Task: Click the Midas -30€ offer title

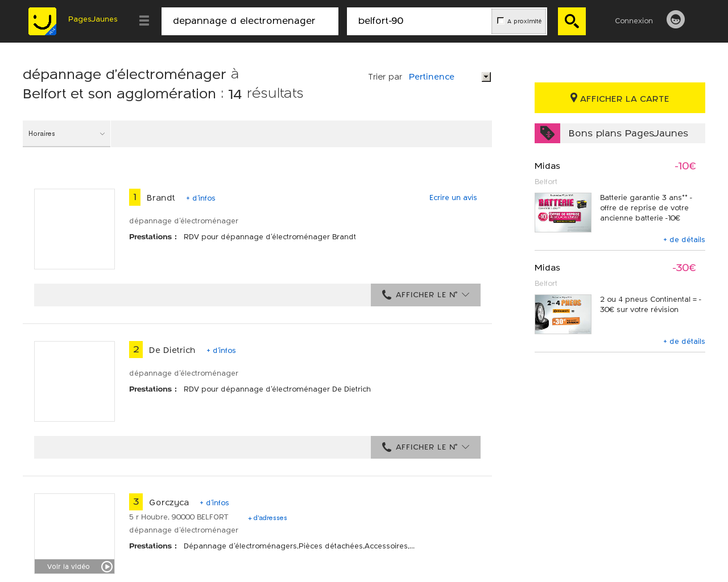Action: point(547,268)
